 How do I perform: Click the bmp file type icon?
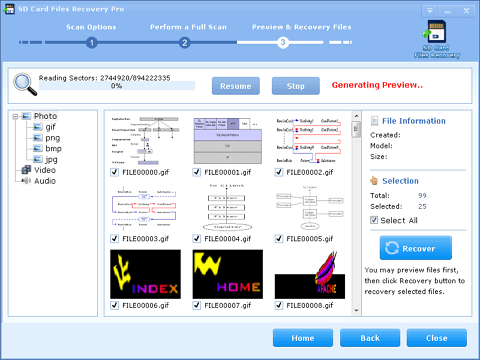coord(38,148)
